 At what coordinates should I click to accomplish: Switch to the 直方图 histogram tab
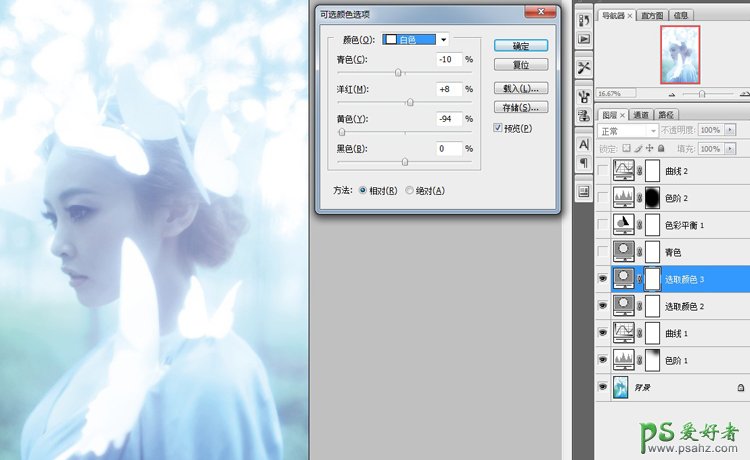tap(652, 15)
